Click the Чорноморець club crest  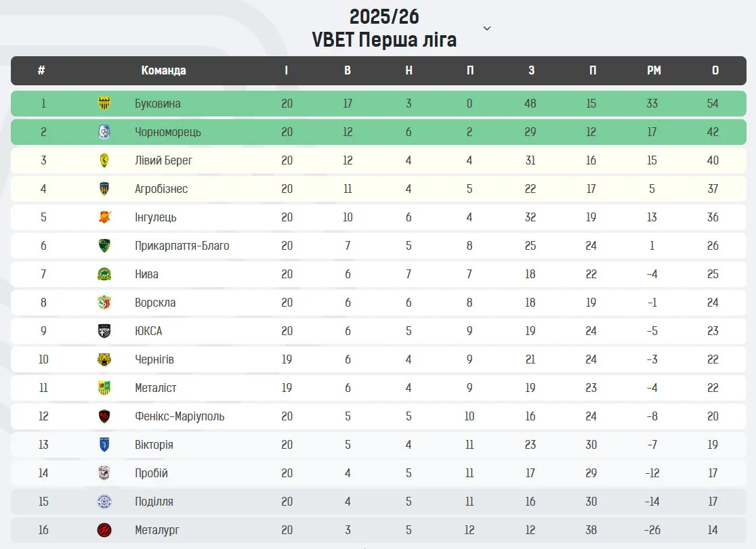pyautogui.click(x=104, y=132)
